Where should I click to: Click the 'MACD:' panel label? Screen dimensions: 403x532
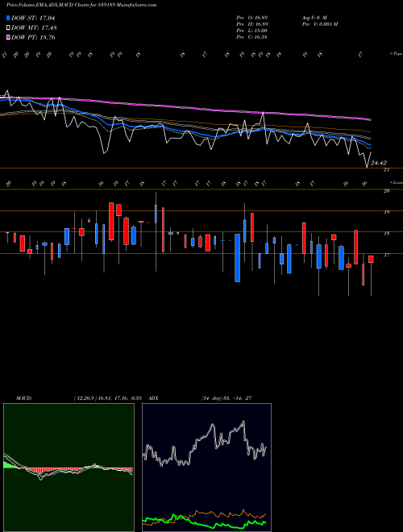[23, 398]
